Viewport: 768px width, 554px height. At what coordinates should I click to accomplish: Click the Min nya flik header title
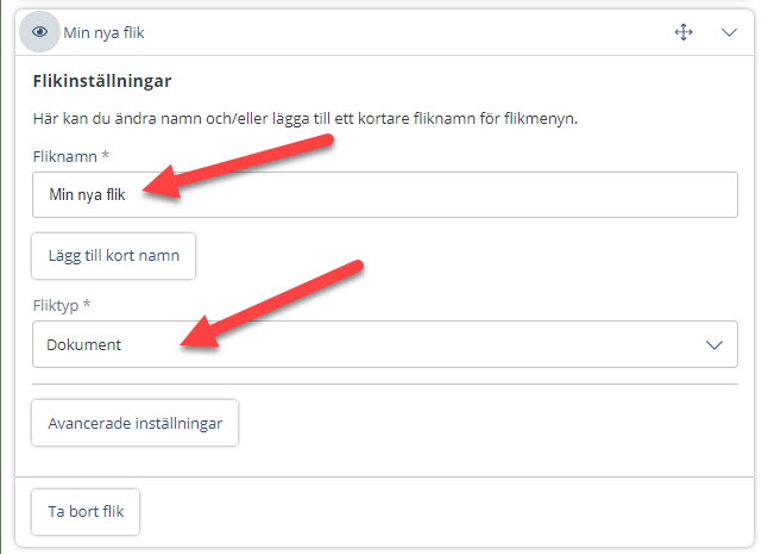pos(104,33)
